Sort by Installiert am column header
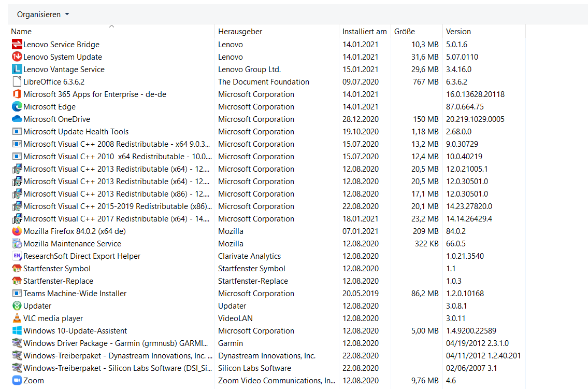 (364, 32)
